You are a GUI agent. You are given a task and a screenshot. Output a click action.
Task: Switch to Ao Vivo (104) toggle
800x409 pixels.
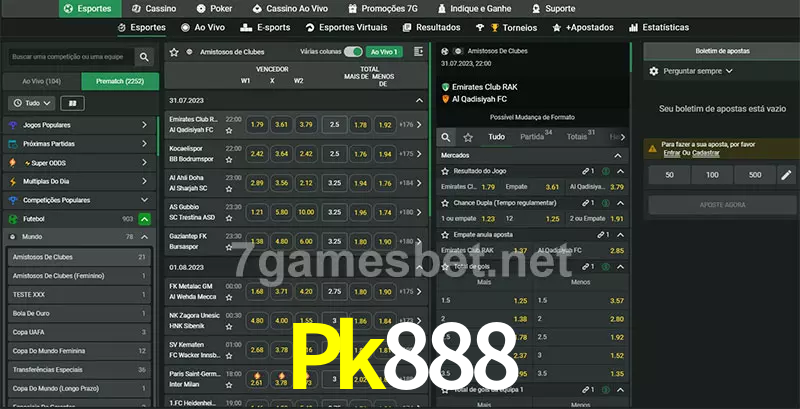(x=42, y=80)
